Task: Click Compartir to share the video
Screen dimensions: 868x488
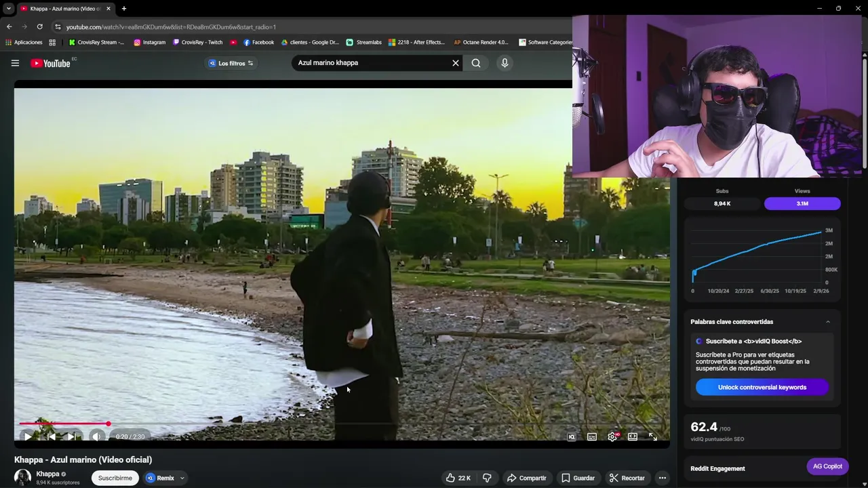Action: 526,478
